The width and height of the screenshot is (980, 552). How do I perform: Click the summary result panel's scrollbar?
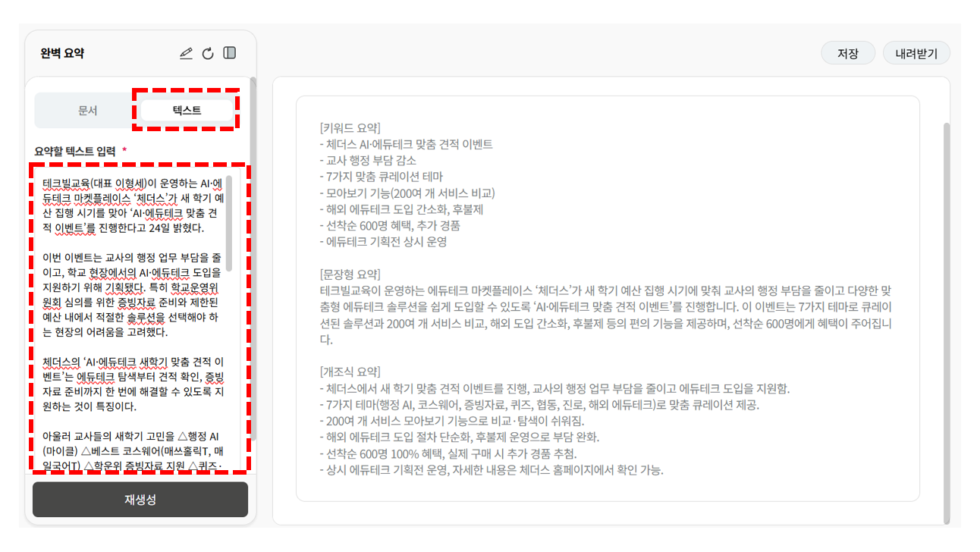tap(946, 318)
